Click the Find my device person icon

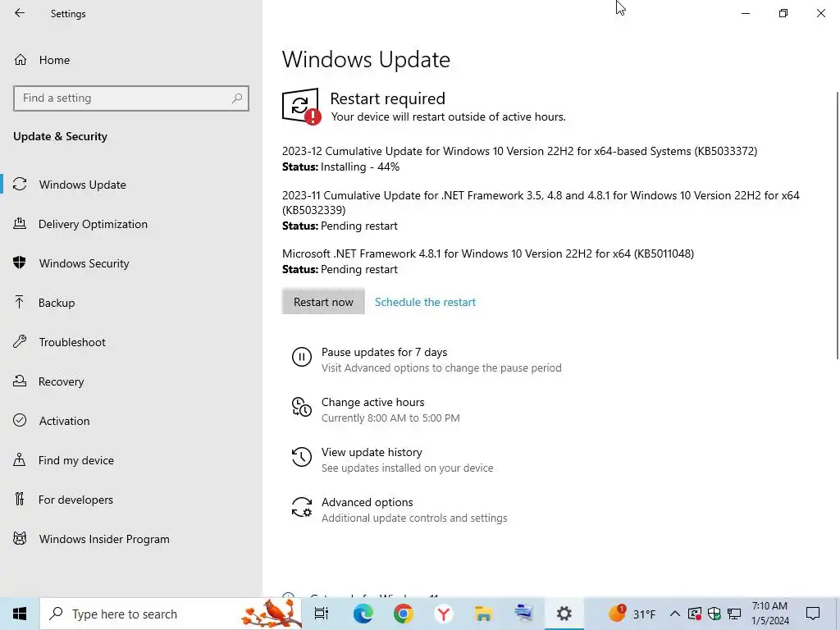tap(20, 459)
